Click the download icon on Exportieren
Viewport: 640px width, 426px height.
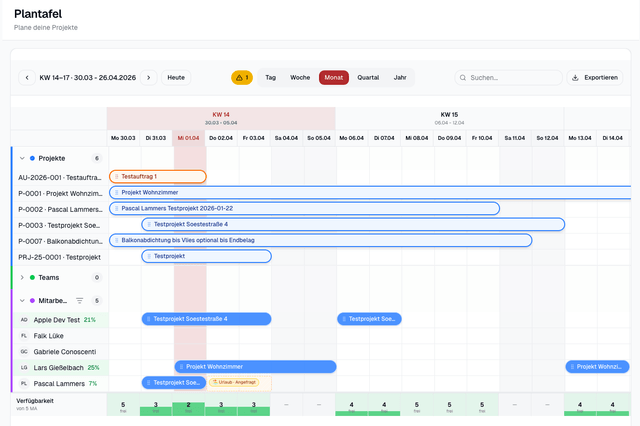click(x=576, y=77)
